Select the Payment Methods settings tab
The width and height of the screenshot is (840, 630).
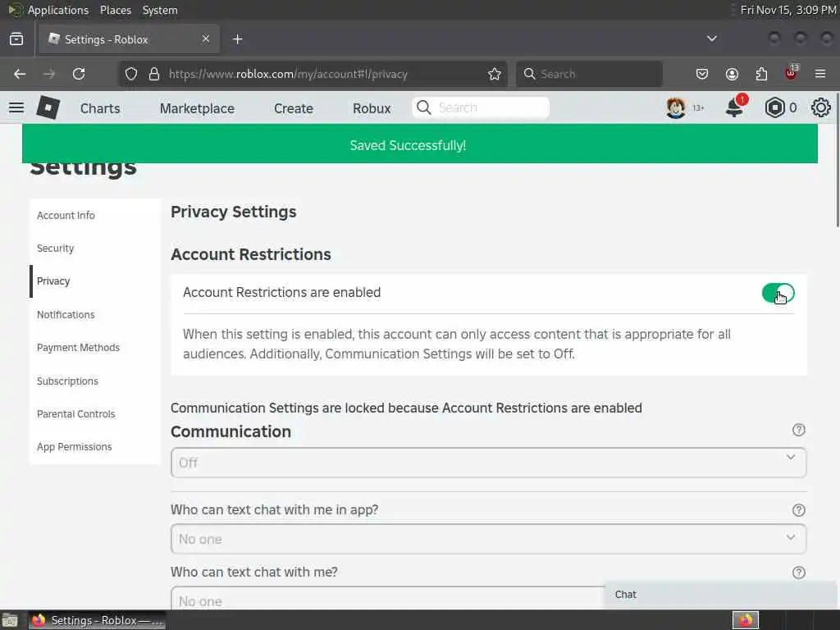pyautogui.click(x=95, y=348)
